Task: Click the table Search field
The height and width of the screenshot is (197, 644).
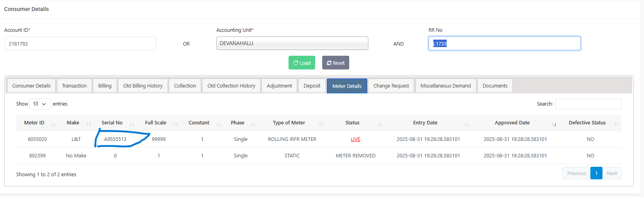Action: point(588,104)
